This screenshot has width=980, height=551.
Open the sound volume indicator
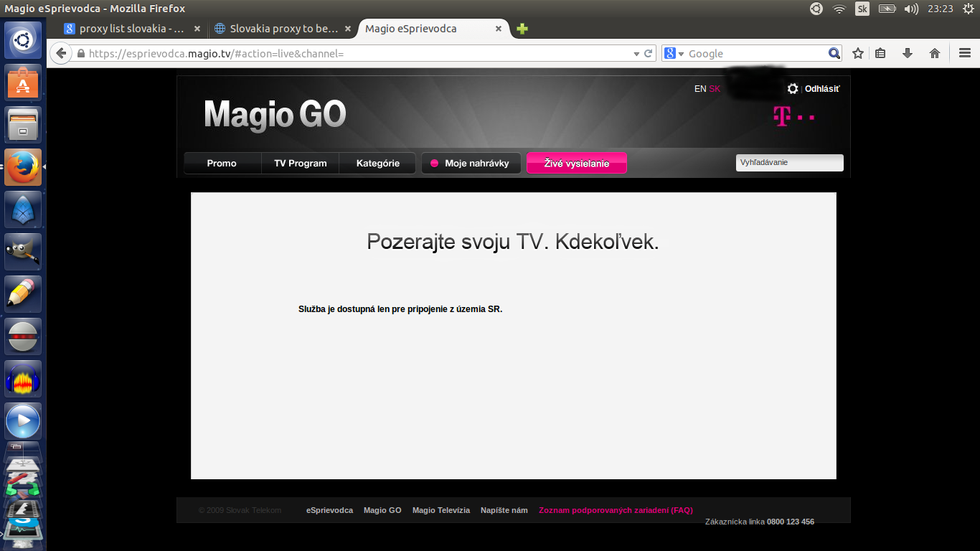click(x=911, y=9)
